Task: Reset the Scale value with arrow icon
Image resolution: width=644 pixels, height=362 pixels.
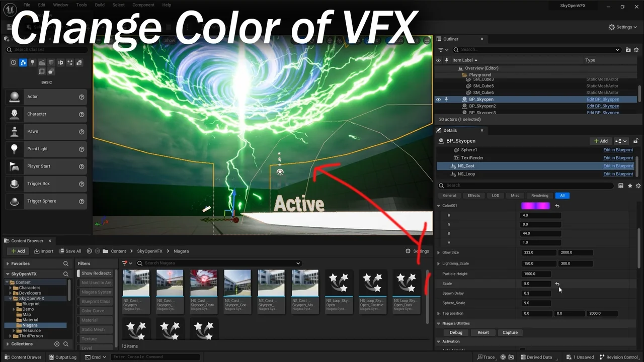Action: pyautogui.click(x=557, y=284)
